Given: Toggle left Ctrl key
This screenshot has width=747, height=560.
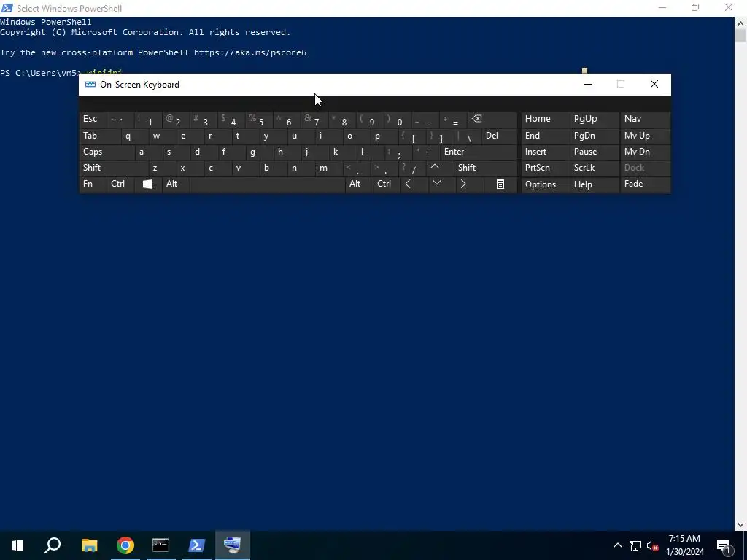Looking at the screenshot, I should tap(120, 184).
